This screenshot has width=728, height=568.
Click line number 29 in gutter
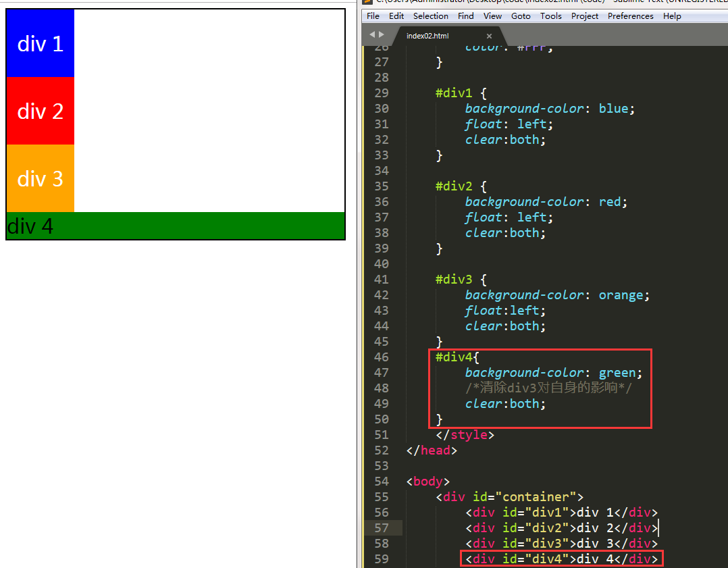[x=381, y=93]
